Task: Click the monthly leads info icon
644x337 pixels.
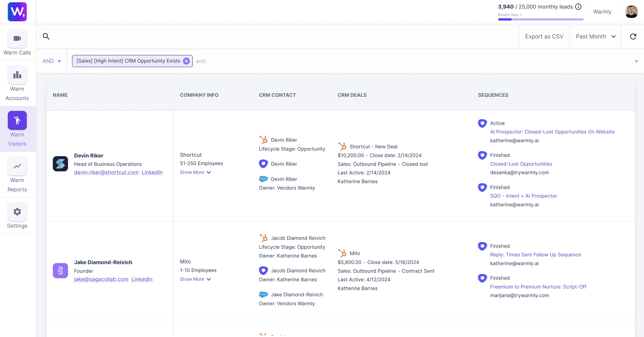Action: (578, 7)
